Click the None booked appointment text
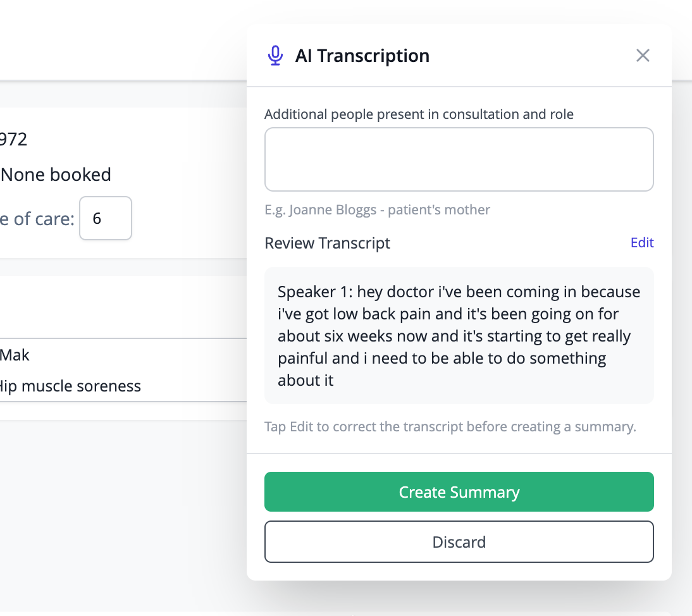This screenshot has width=692, height=616. [x=56, y=175]
